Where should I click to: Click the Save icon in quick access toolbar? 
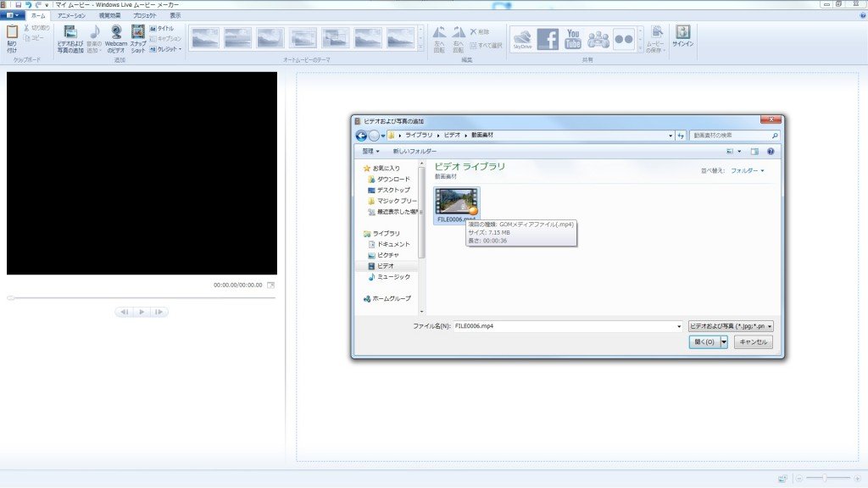[18, 4]
